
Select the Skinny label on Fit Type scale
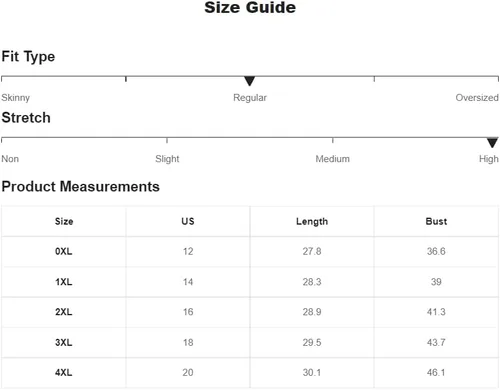[16, 98]
